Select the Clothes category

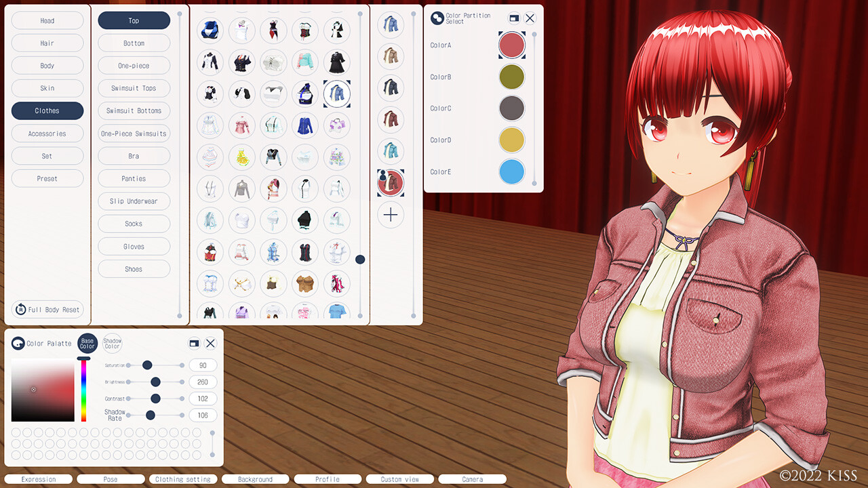47,110
